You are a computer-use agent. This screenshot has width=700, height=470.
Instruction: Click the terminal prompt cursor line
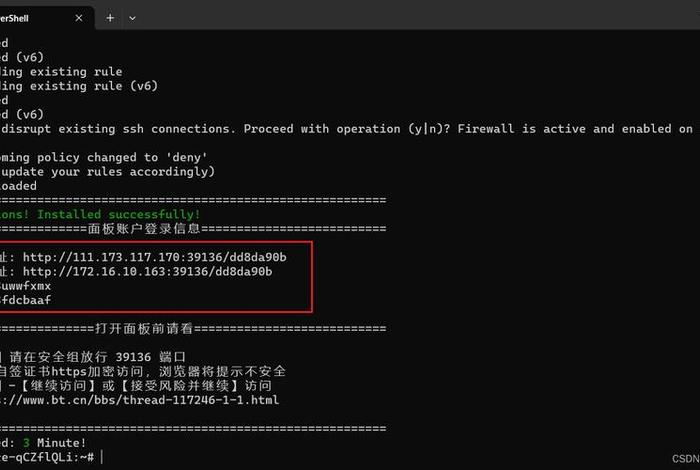(51, 457)
